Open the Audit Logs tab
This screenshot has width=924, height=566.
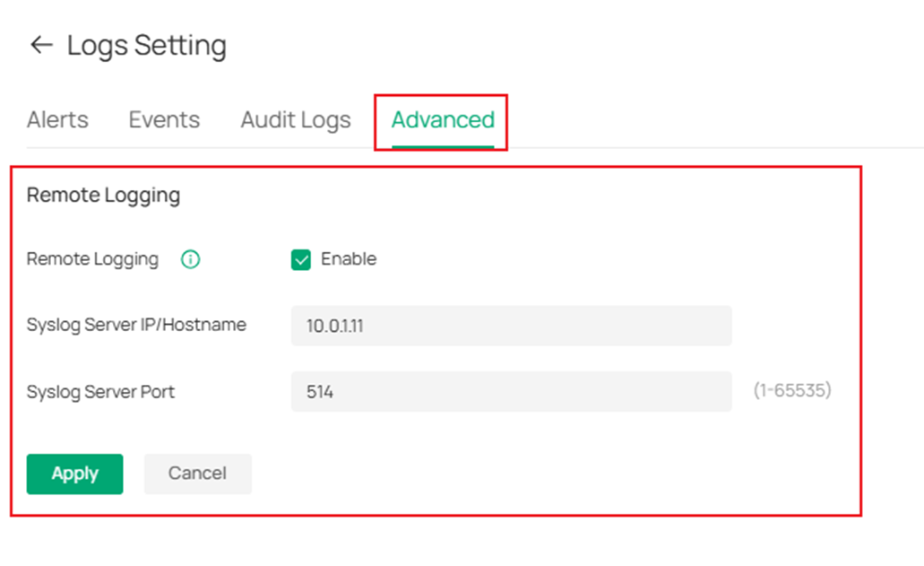point(296,120)
